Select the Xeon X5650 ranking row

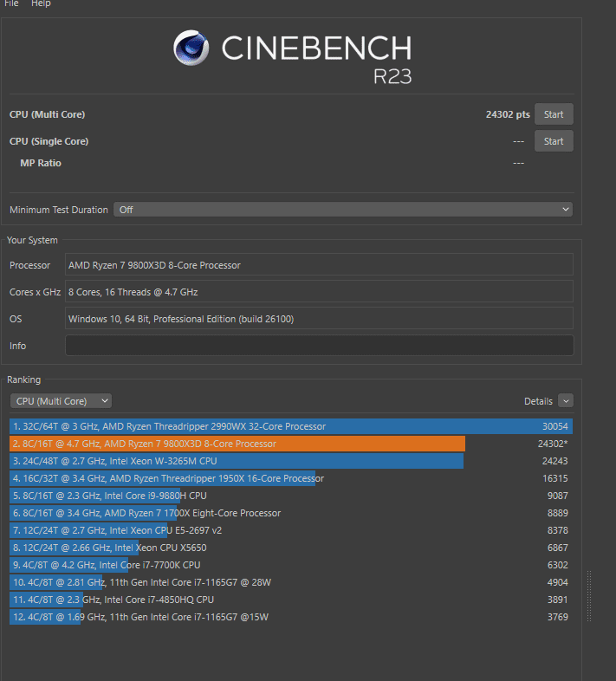pyautogui.click(x=291, y=548)
